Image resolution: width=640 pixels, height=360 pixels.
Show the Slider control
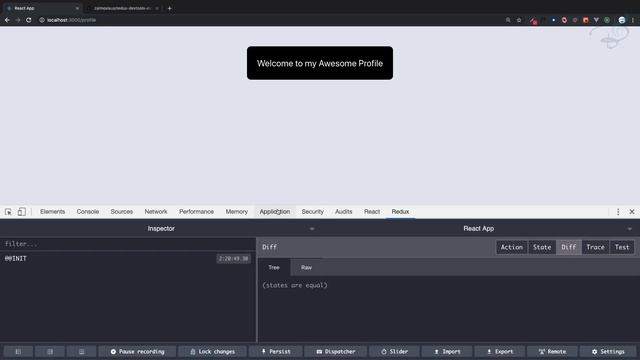tap(394, 351)
